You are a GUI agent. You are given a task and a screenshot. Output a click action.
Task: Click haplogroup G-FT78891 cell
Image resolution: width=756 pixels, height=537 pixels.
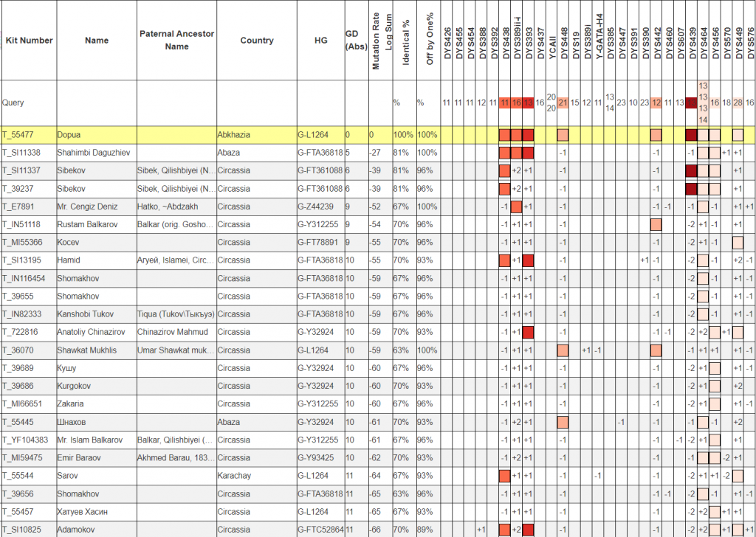(320, 242)
